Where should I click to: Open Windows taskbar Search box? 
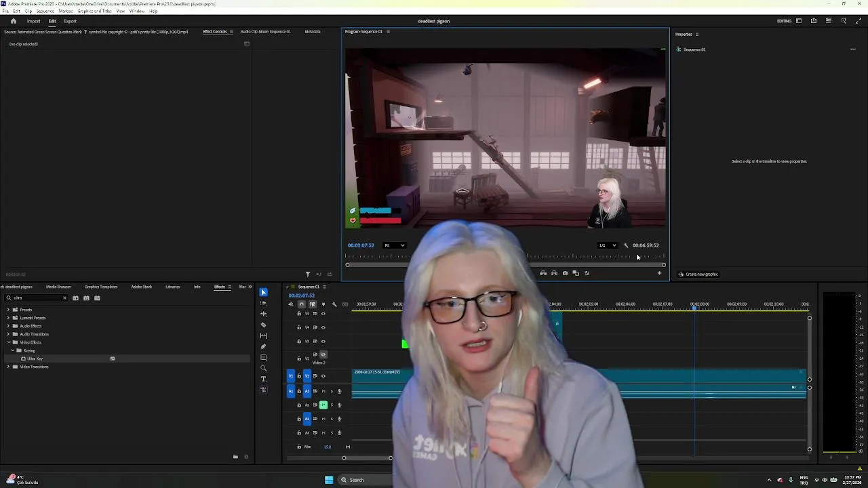pos(365,480)
